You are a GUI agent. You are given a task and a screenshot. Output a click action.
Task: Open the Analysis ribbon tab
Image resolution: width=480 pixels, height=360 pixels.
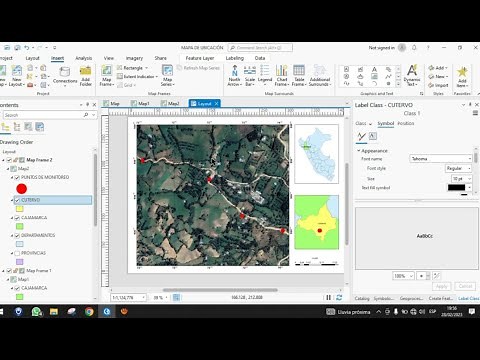(x=84, y=58)
